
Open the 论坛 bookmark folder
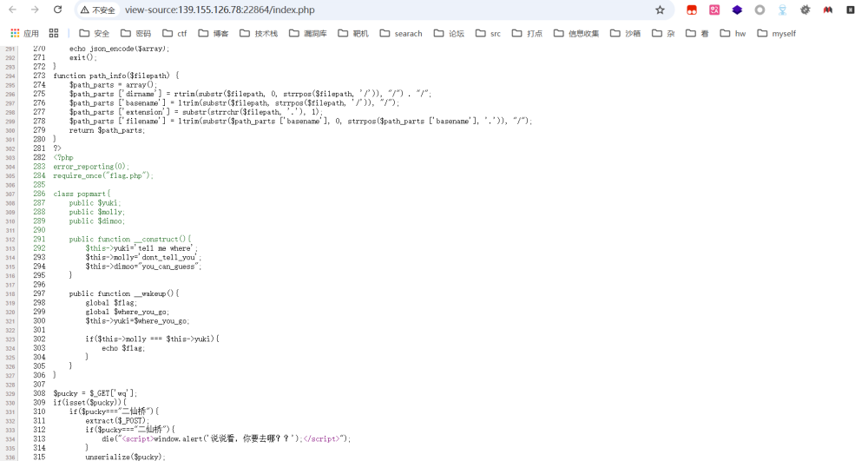point(449,33)
